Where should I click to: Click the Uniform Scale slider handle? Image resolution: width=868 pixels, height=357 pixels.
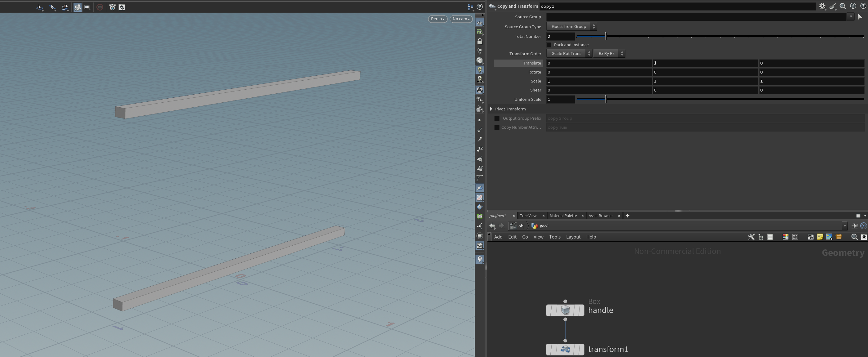pos(606,99)
